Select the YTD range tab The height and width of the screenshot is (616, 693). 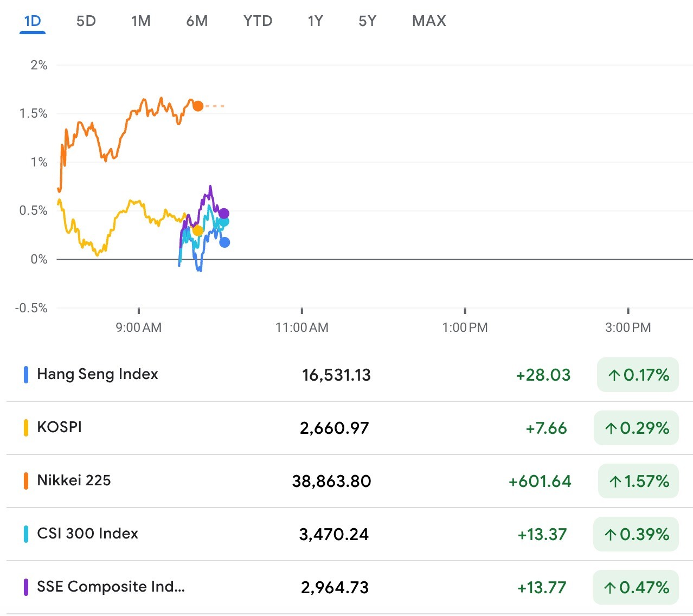click(x=258, y=21)
